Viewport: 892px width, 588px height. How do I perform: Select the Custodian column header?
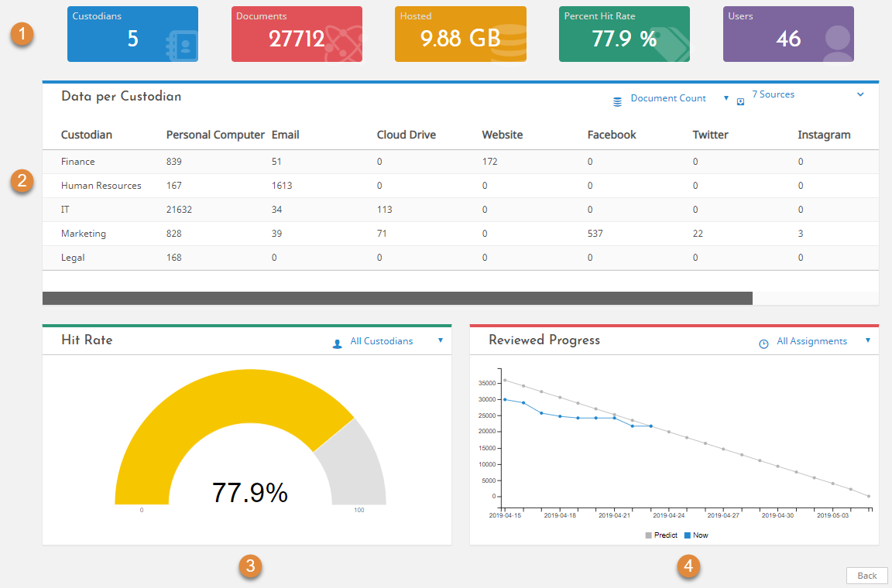click(87, 135)
